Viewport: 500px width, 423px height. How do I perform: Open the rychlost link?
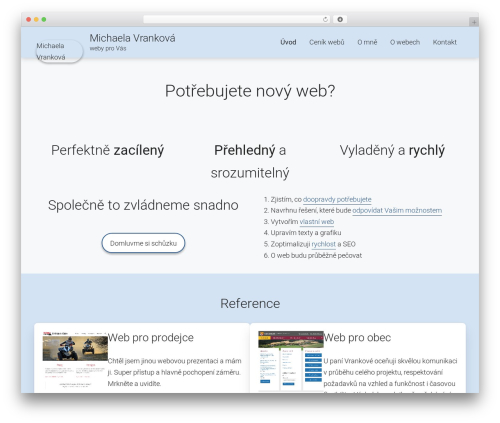click(x=323, y=244)
